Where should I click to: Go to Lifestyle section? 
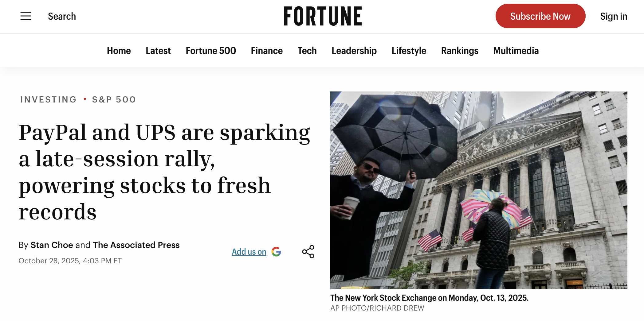click(x=409, y=51)
